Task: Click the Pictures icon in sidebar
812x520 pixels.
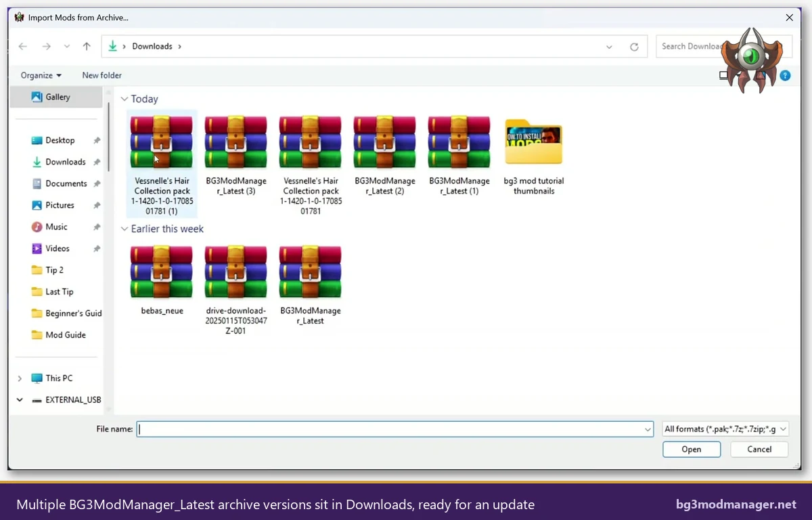Action: (37, 205)
